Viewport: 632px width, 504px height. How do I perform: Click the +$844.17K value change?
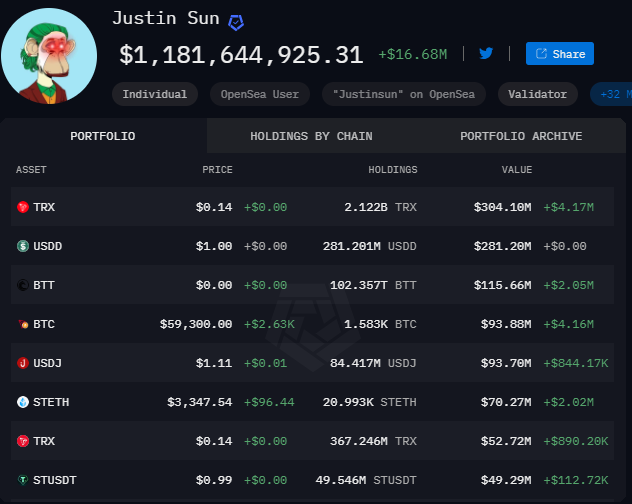coord(576,363)
